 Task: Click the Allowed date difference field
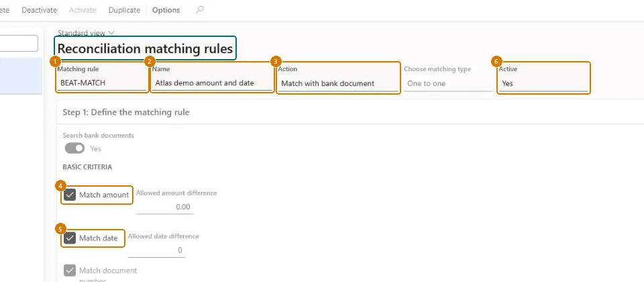(x=156, y=250)
